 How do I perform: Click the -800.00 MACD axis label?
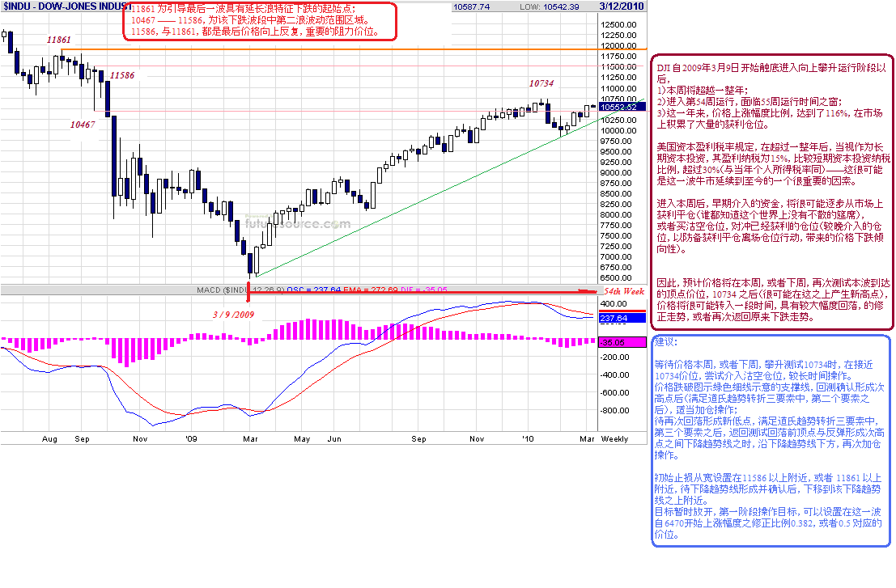614,410
